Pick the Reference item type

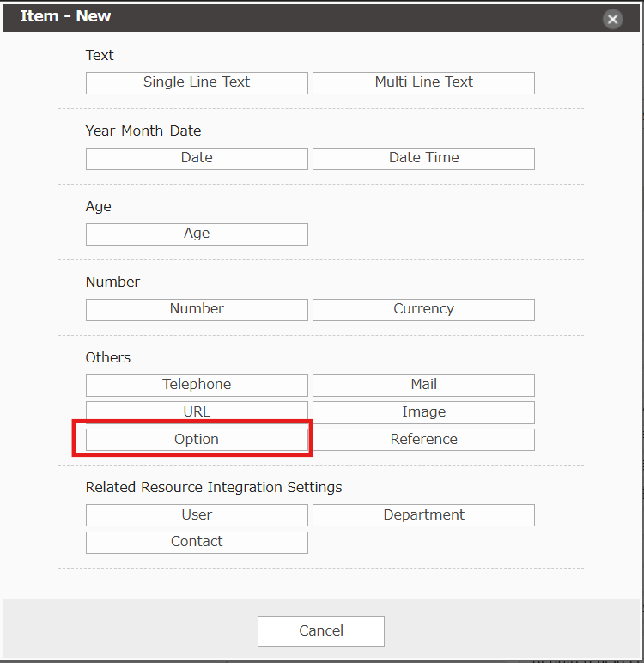423,440
